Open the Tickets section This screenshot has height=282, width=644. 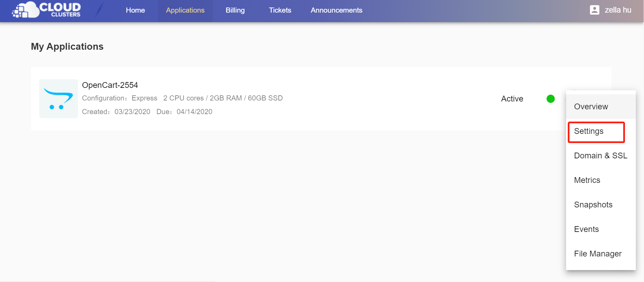point(280,10)
